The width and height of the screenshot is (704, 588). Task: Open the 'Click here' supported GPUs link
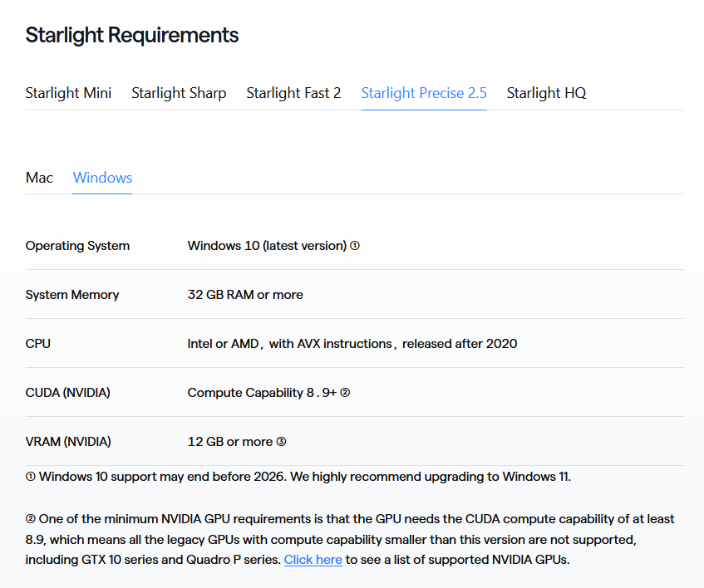313,560
